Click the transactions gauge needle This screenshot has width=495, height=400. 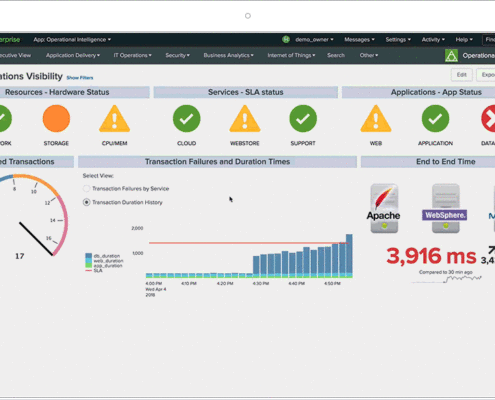[36, 239]
